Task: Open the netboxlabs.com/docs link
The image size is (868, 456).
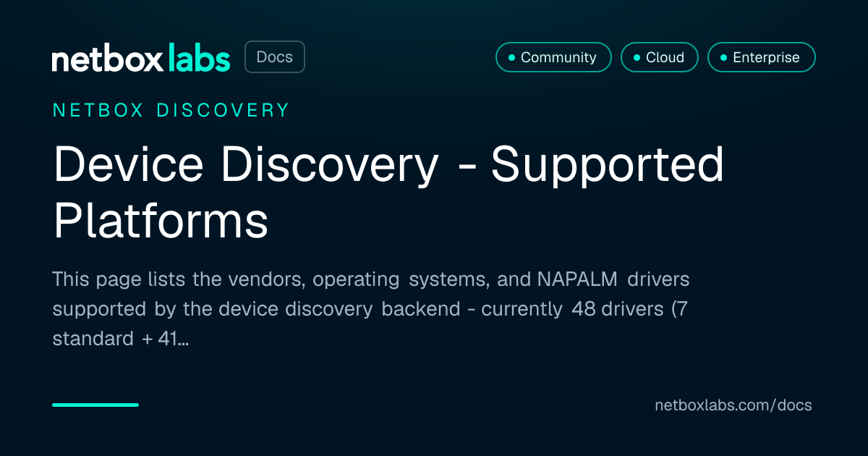Action: (733, 405)
